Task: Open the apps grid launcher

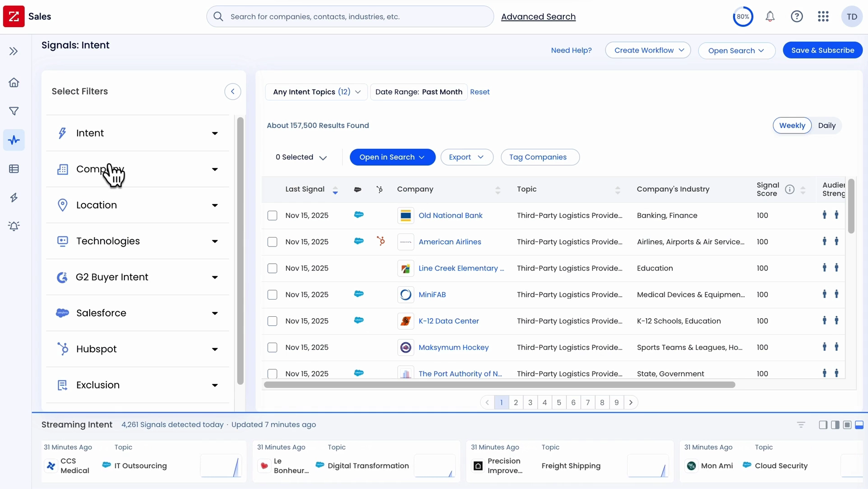Action: pyautogui.click(x=824, y=17)
